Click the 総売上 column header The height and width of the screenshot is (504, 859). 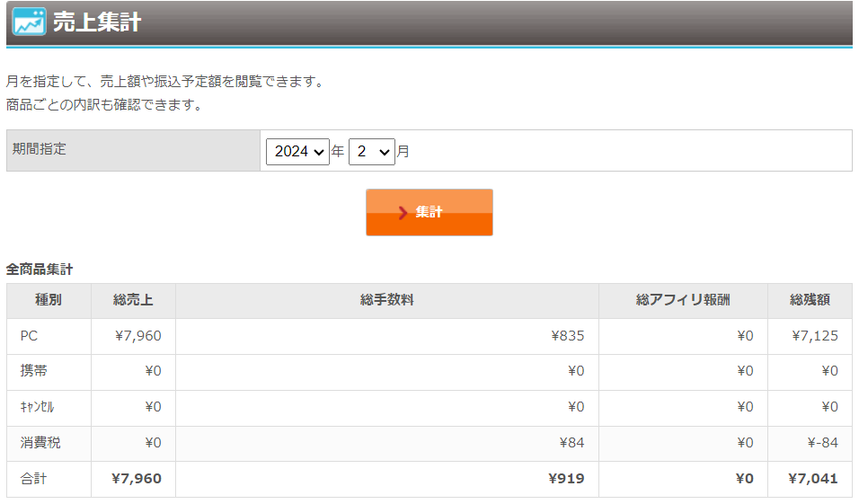tap(133, 300)
